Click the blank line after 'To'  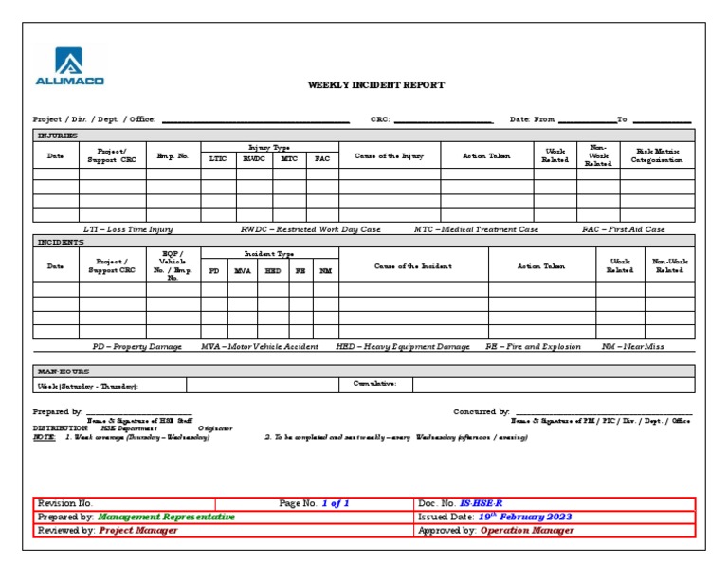[662, 121]
